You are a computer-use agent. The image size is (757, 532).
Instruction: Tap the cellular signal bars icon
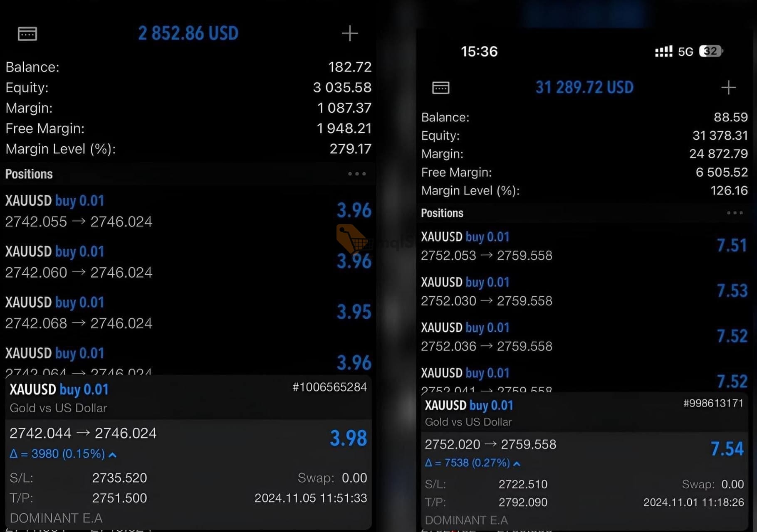click(663, 52)
